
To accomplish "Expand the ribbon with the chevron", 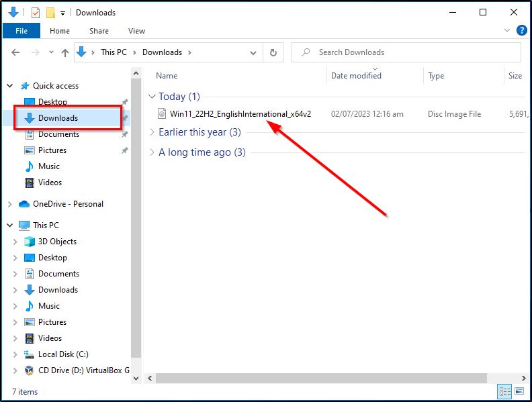I will tap(507, 30).
